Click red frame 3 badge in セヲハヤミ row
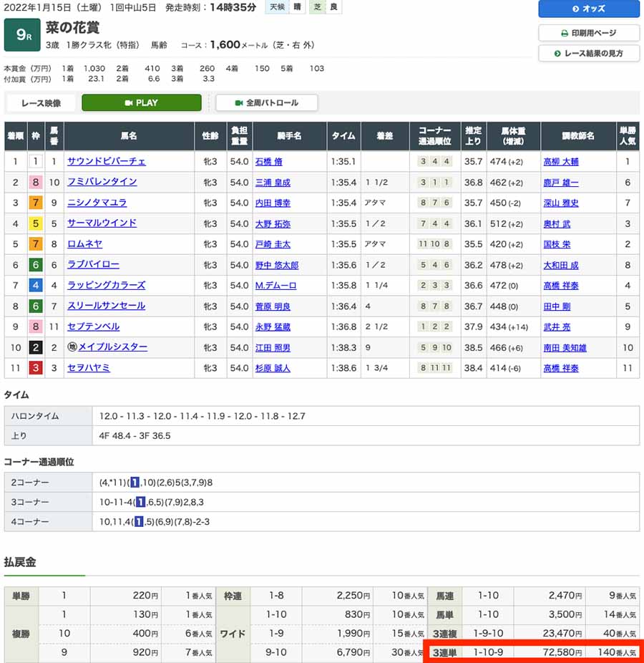This screenshot has height=663, width=644. click(36, 368)
